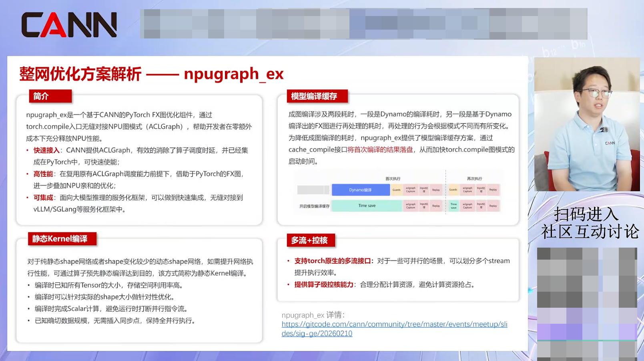Click the green "Time save" diagram block
The height and width of the screenshot is (361, 644).
367,206
